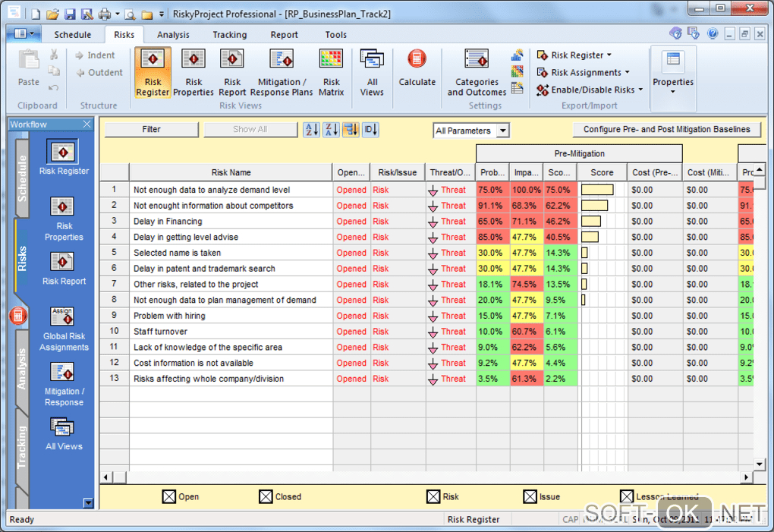Screen dimensions: 774x532
Task: Click the sort by ID icon
Action: 371,130
